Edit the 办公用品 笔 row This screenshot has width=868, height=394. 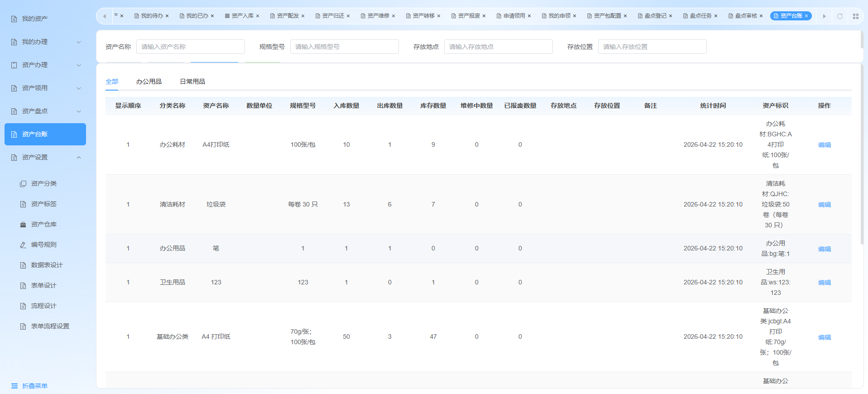pyautogui.click(x=825, y=249)
